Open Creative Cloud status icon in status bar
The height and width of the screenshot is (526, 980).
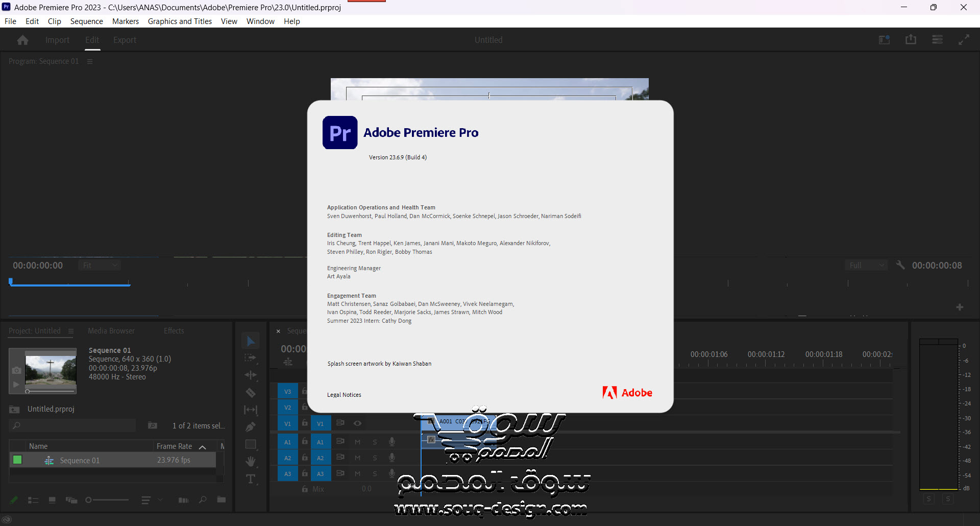coord(7,520)
